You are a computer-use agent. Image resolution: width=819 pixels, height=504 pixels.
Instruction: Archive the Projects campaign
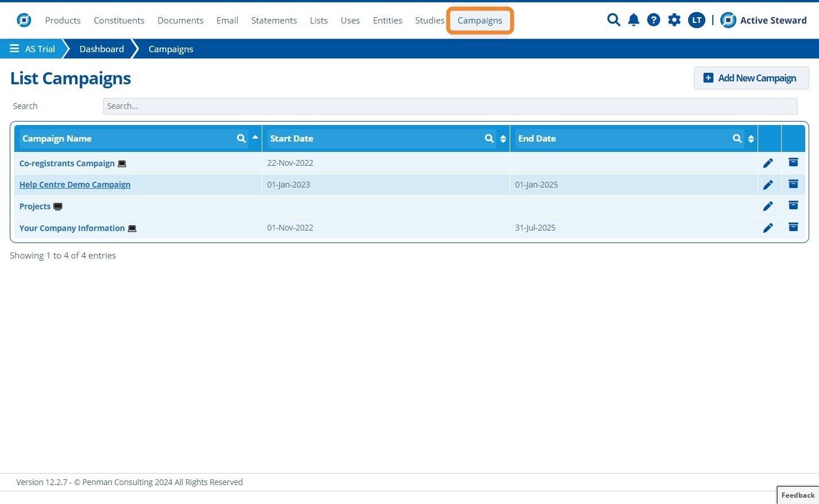(x=793, y=205)
